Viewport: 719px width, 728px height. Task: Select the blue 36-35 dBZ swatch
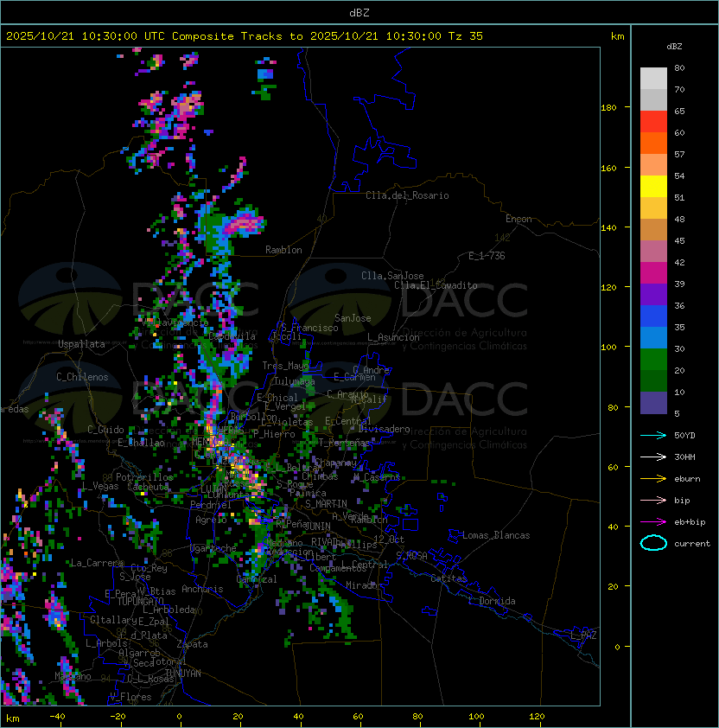(x=653, y=316)
